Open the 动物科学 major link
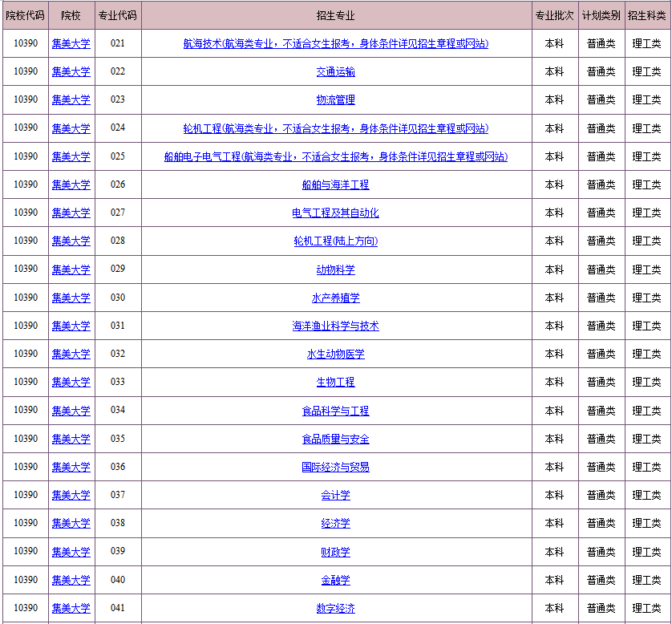The width and height of the screenshot is (672, 624). coord(335,269)
